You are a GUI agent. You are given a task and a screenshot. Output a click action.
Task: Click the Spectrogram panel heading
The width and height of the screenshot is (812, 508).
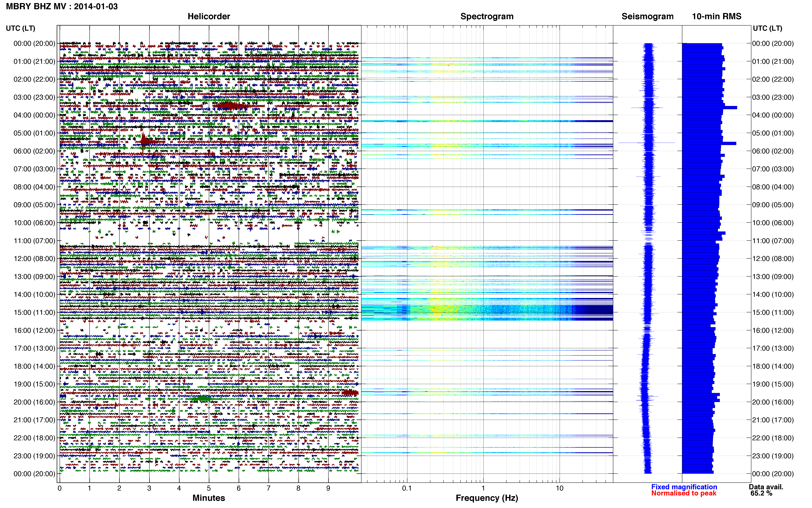pos(487,16)
